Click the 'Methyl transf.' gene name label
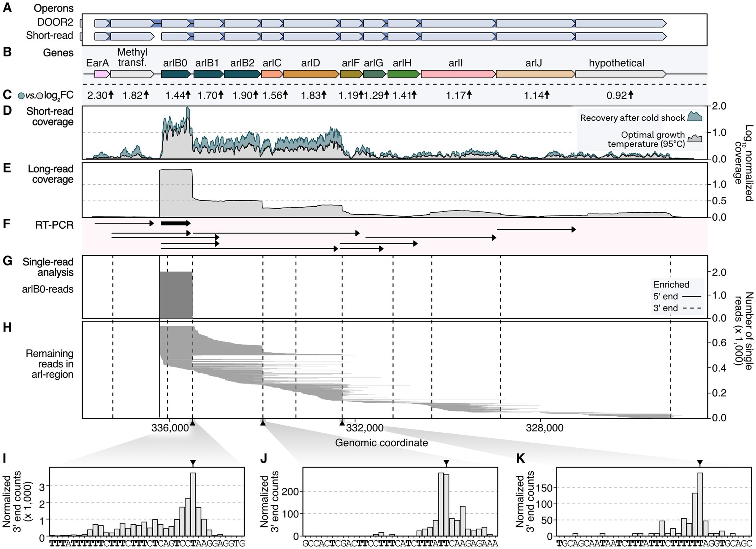Viewport: 756px width, 549px height. pyautogui.click(x=132, y=58)
